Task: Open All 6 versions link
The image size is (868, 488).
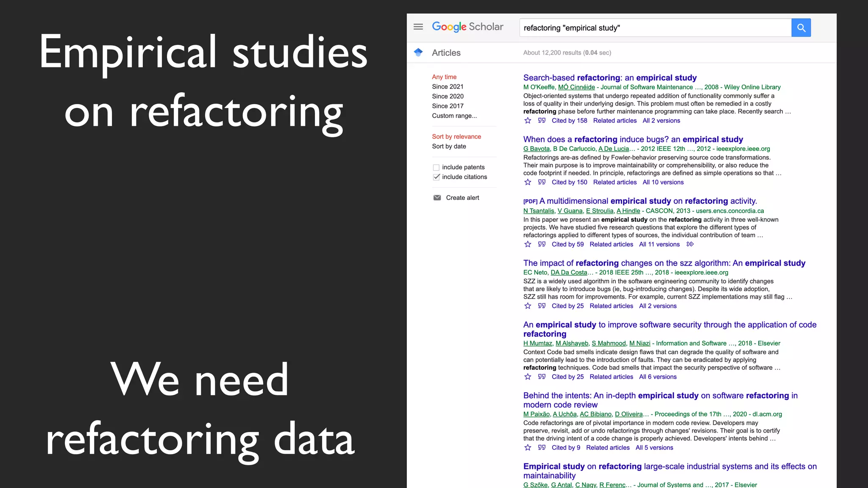Action: pyautogui.click(x=658, y=377)
